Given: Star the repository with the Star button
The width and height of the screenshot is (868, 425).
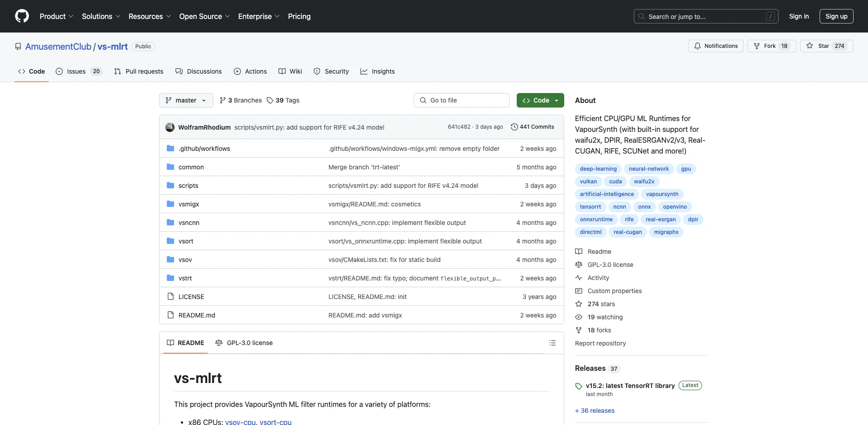Looking at the screenshot, I should tap(826, 46).
